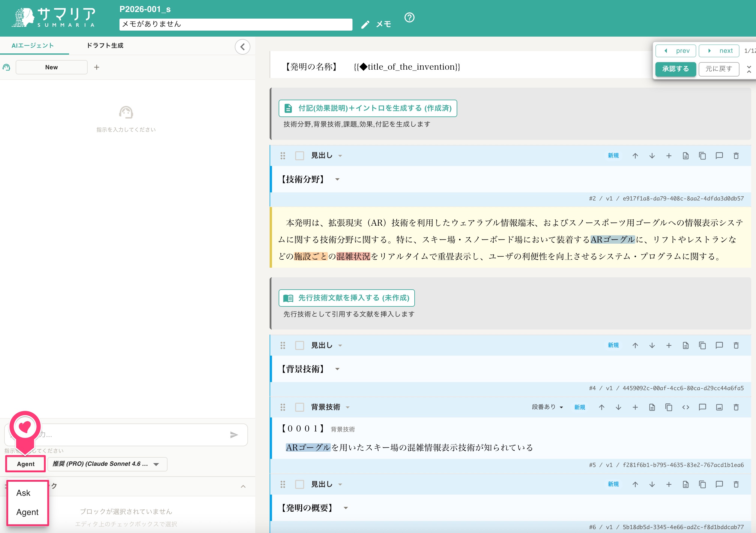Send the instruction with arrow icon
The width and height of the screenshot is (756, 533).
coord(234,435)
